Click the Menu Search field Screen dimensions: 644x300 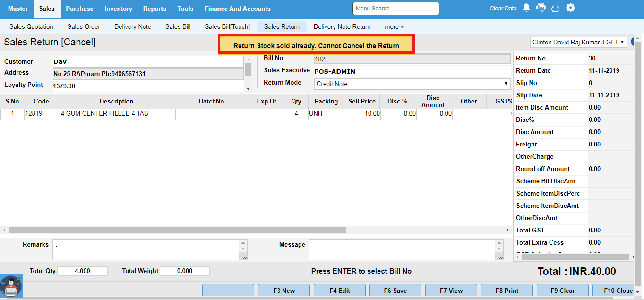396,9
